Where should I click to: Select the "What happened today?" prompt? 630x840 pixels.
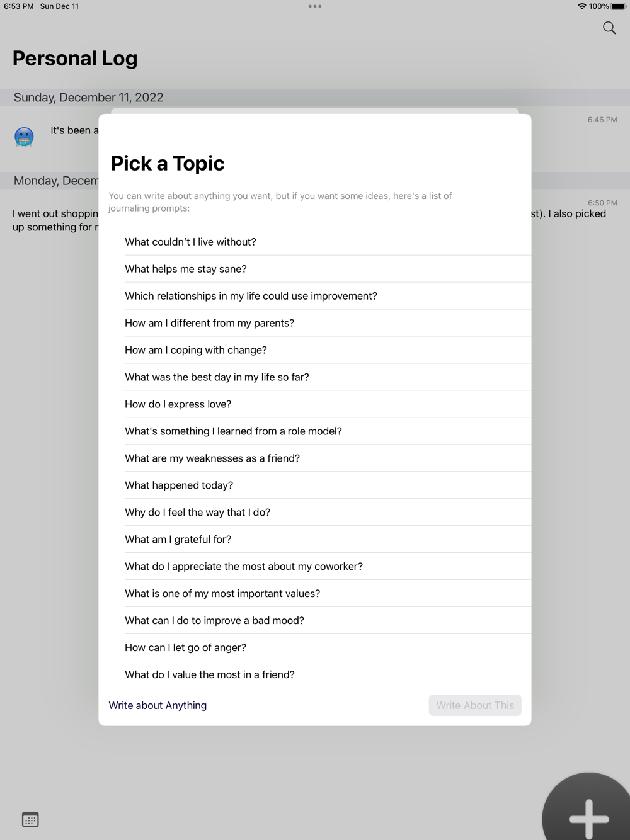coord(179,485)
